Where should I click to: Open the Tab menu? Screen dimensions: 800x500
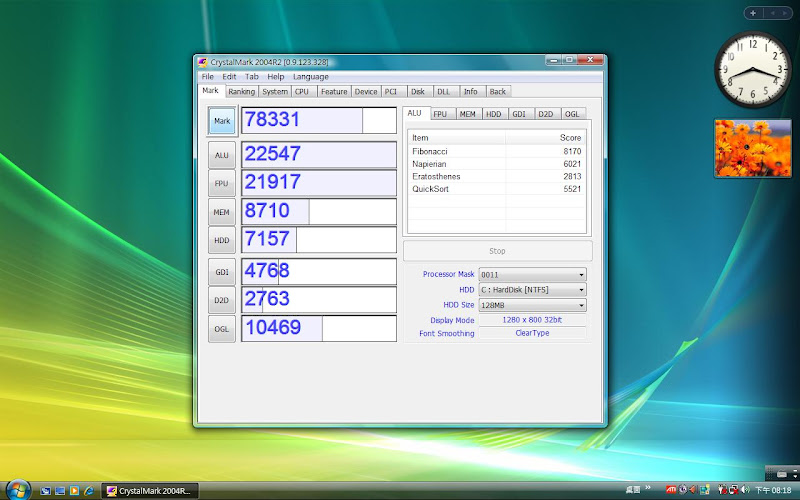coord(252,77)
